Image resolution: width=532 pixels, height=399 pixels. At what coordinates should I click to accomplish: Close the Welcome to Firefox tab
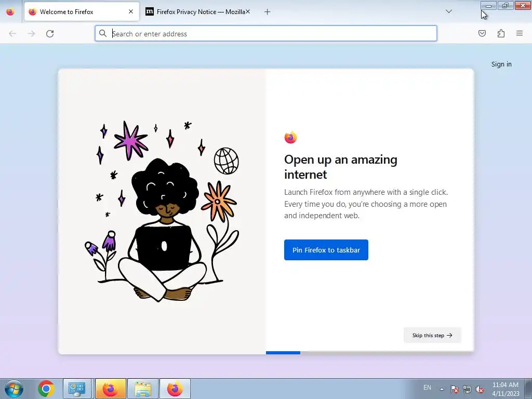(x=131, y=11)
